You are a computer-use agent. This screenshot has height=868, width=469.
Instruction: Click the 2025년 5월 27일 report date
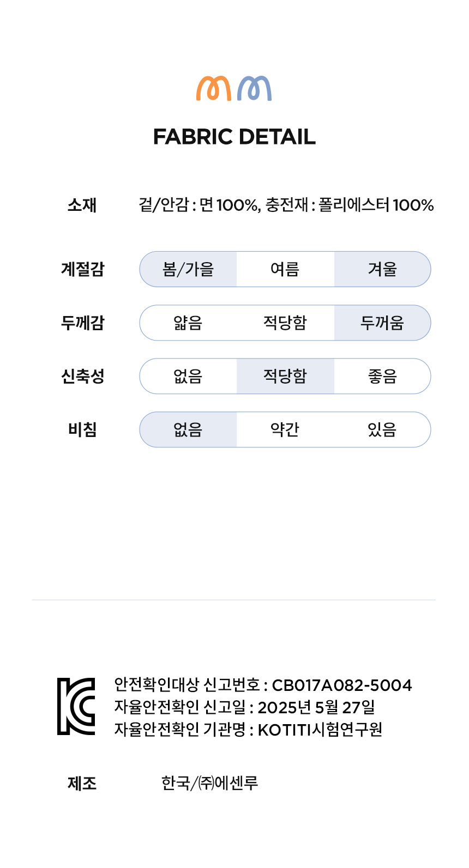(316, 707)
